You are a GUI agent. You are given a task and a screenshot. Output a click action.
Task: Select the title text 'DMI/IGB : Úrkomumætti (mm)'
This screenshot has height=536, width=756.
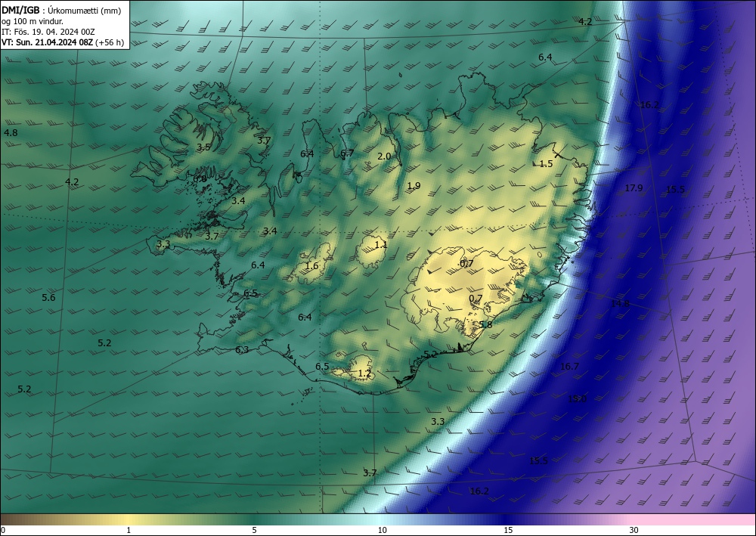click(61, 11)
